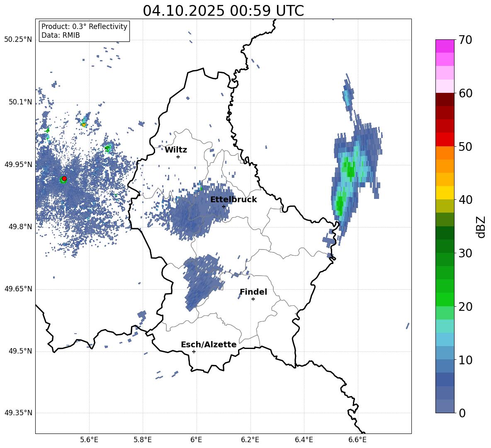Click the 50.1°N latitude label
The width and height of the screenshot is (491, 448).
click(20, 102)
